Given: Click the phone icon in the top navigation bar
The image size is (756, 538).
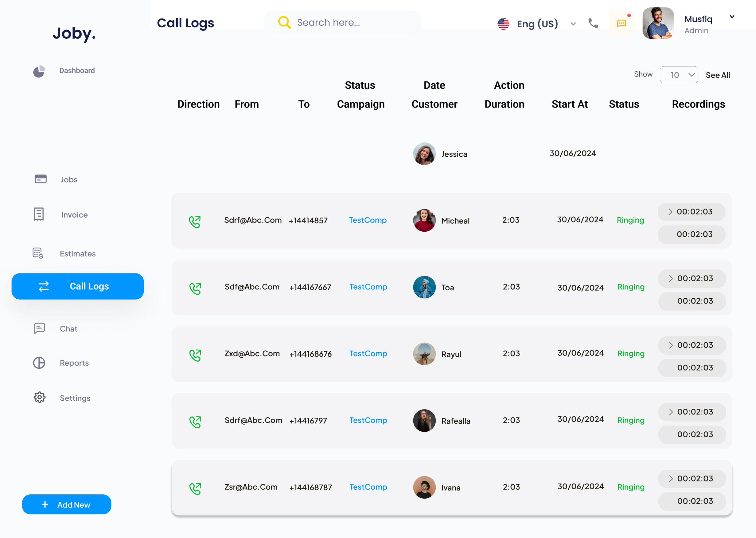Looking at the screenshot, I should [593, 23].
